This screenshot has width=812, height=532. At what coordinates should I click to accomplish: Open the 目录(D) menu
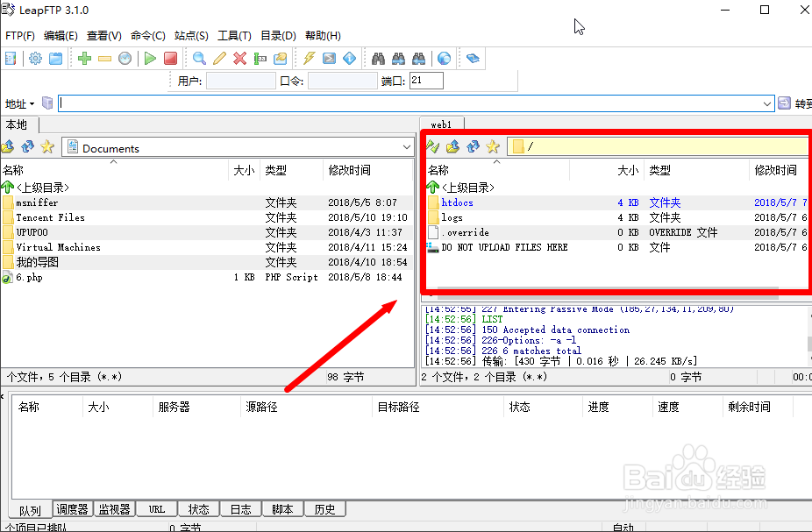[278, 36]
